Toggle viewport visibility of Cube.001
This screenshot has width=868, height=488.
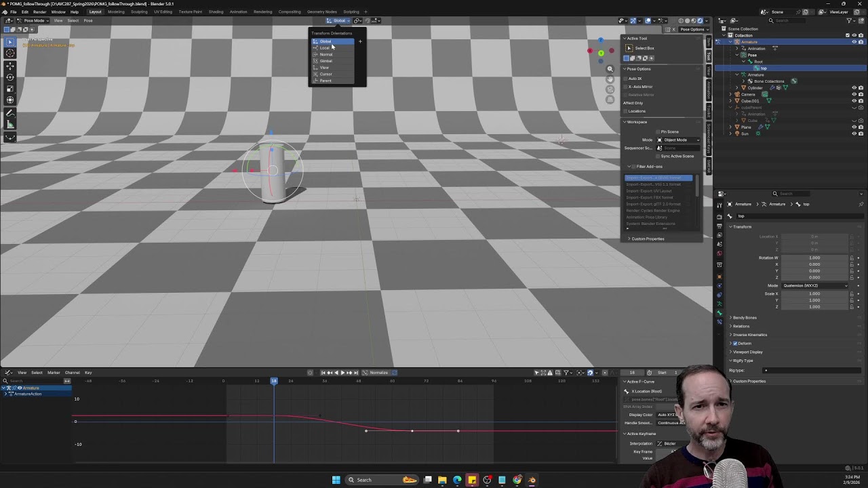click(854, 101)
